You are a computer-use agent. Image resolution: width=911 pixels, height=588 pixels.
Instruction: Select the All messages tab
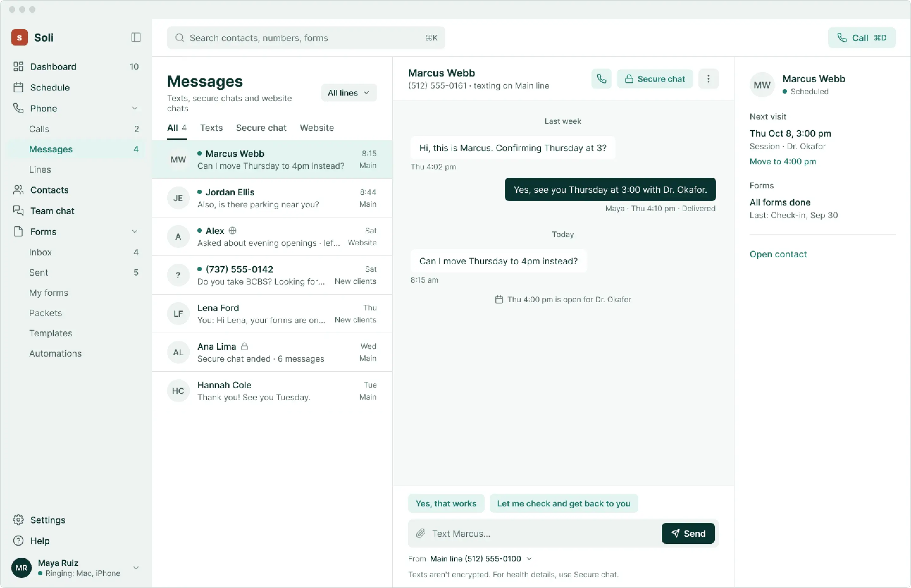177,128
